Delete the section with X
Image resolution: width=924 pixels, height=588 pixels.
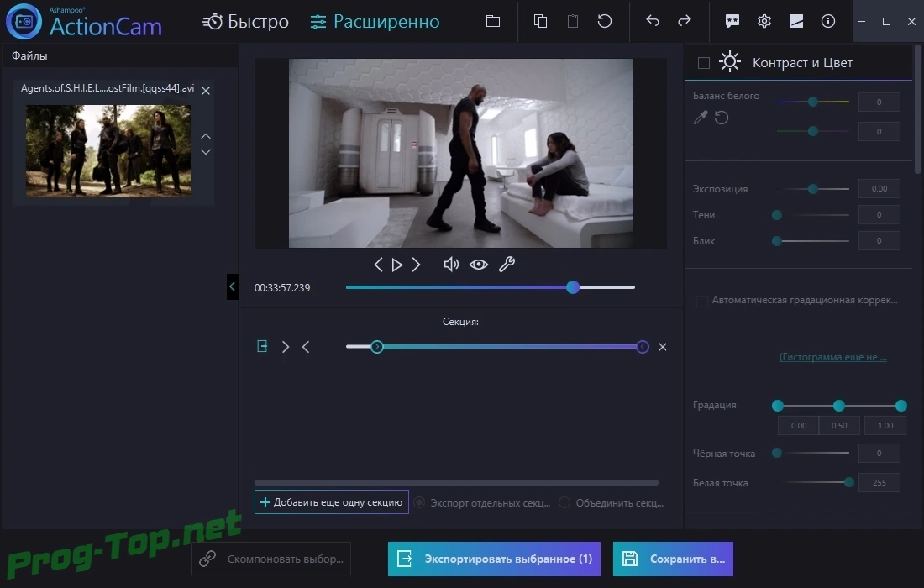click(x=663, y=347)
